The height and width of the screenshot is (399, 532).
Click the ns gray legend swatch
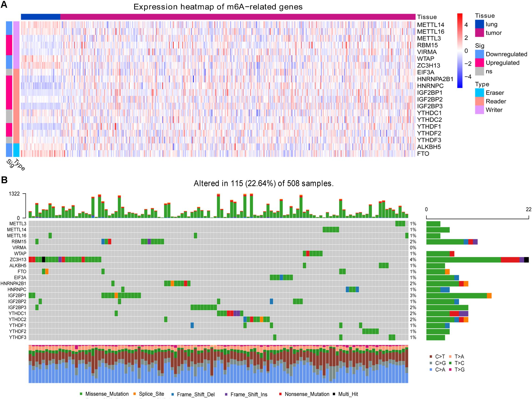tap(479, 71)
